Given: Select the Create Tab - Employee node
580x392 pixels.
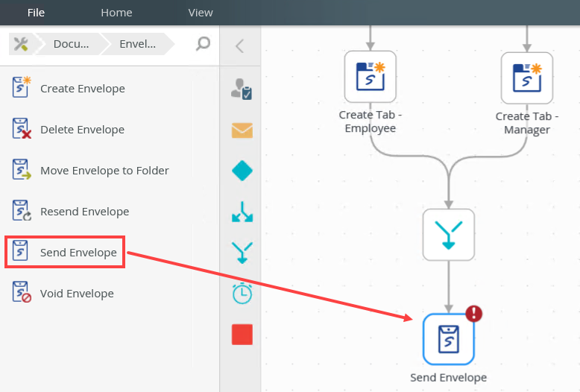Looking at the screenshot, I should [x=371, y=77].
